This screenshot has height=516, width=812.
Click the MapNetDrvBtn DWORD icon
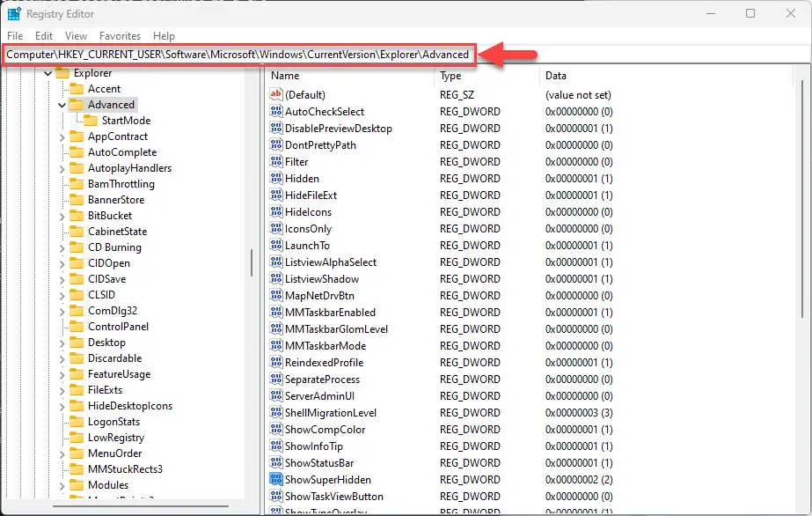[x=276, y=295]
